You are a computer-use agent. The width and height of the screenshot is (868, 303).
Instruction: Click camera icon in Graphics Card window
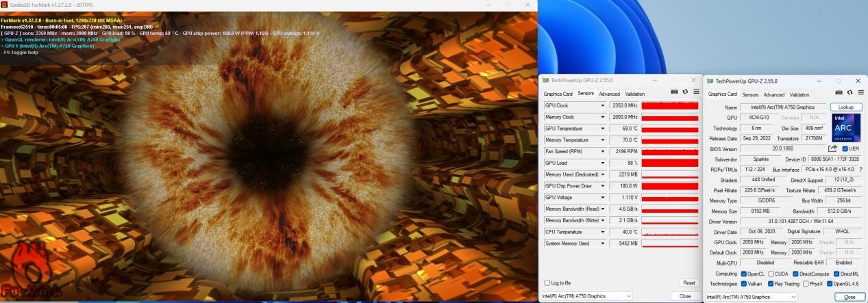tap(839, 92)
